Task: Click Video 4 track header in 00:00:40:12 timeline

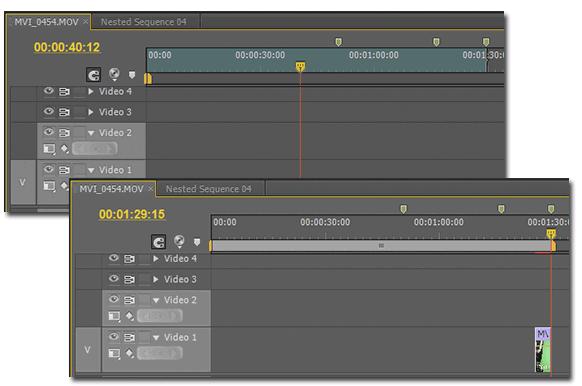Action: [91, 92]
